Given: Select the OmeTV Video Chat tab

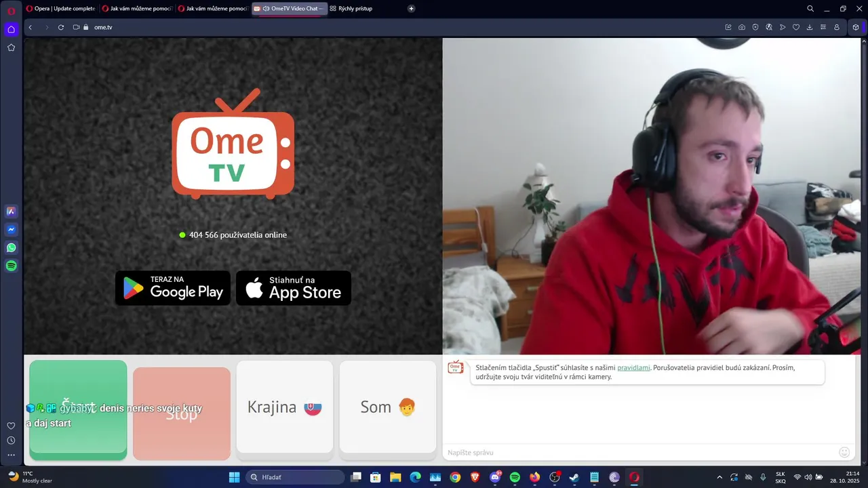Looking at the screenshot, I should click(x=290, y=9).
